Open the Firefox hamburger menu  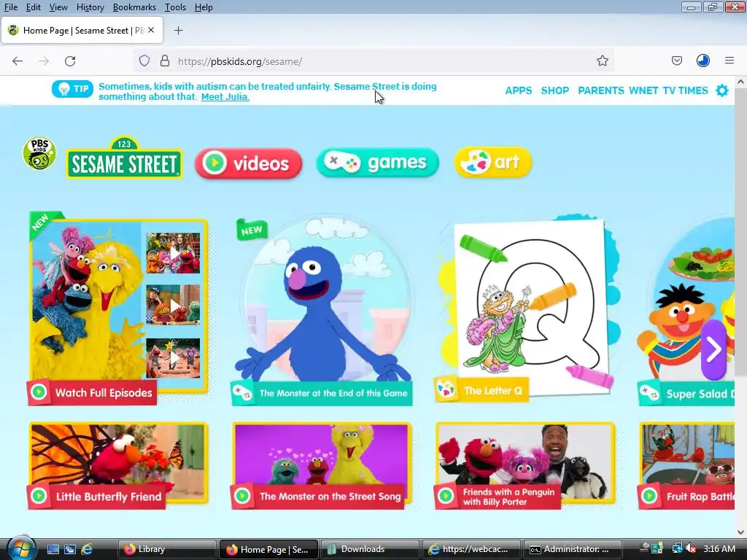click(x=729, y=61)
